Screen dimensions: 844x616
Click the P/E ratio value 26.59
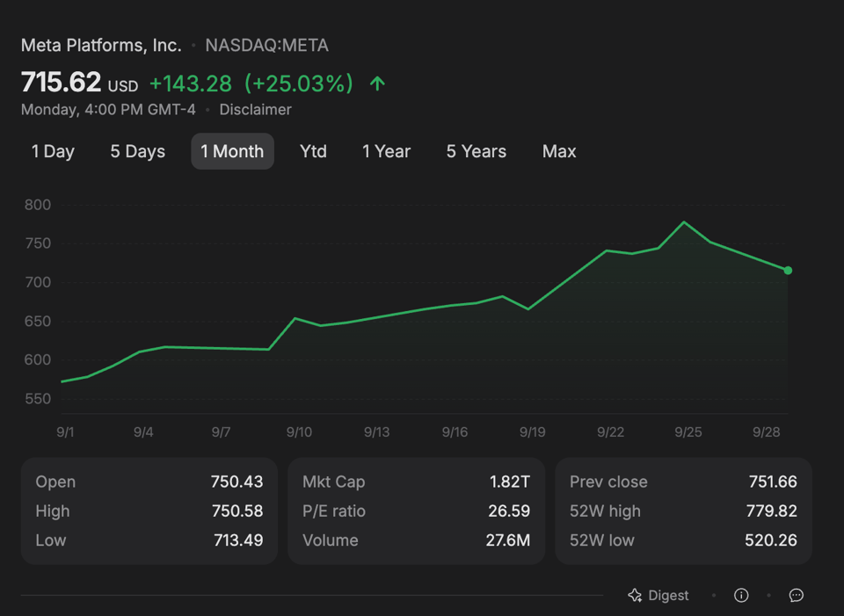pyautogui.click(x=509, y=511)
